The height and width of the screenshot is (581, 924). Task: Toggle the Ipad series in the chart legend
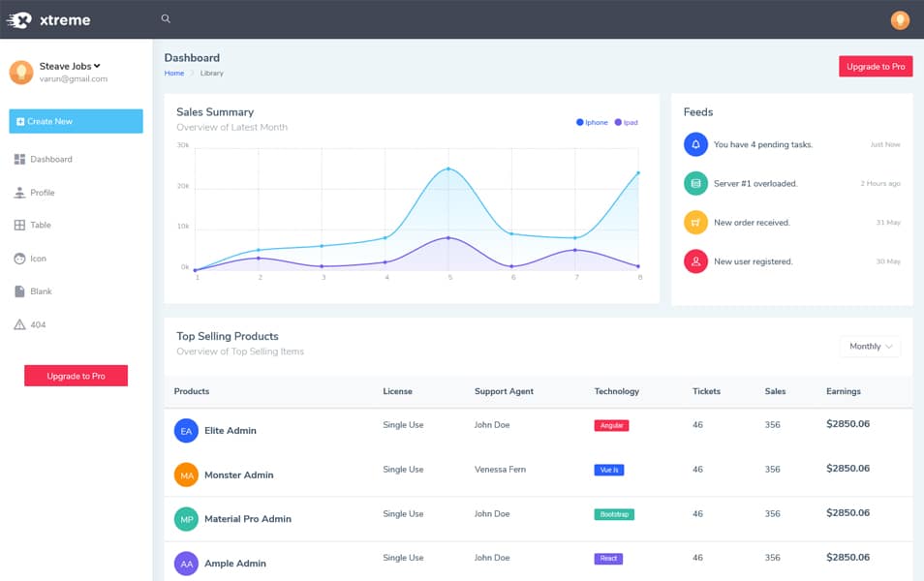coord(625,122)
